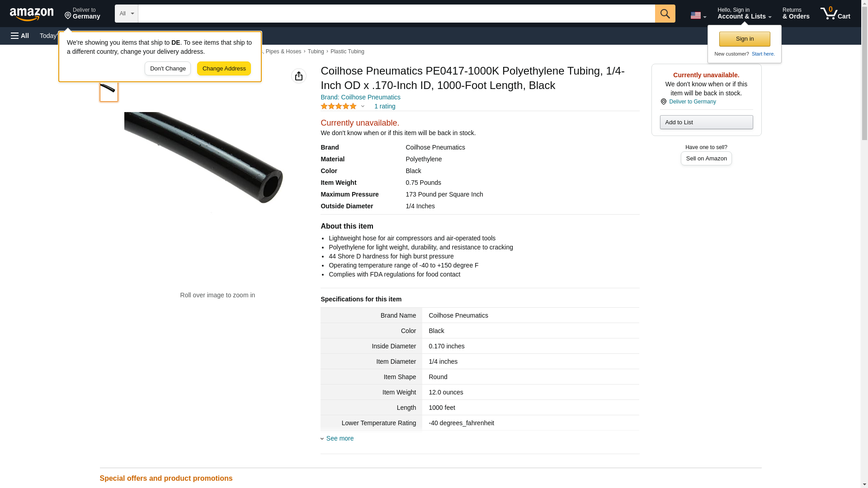Image resolution: width=868 pixels, height=488 pixels.
Task: Select the Plastic Tubing breadcrumb
Action: point(347,52)
